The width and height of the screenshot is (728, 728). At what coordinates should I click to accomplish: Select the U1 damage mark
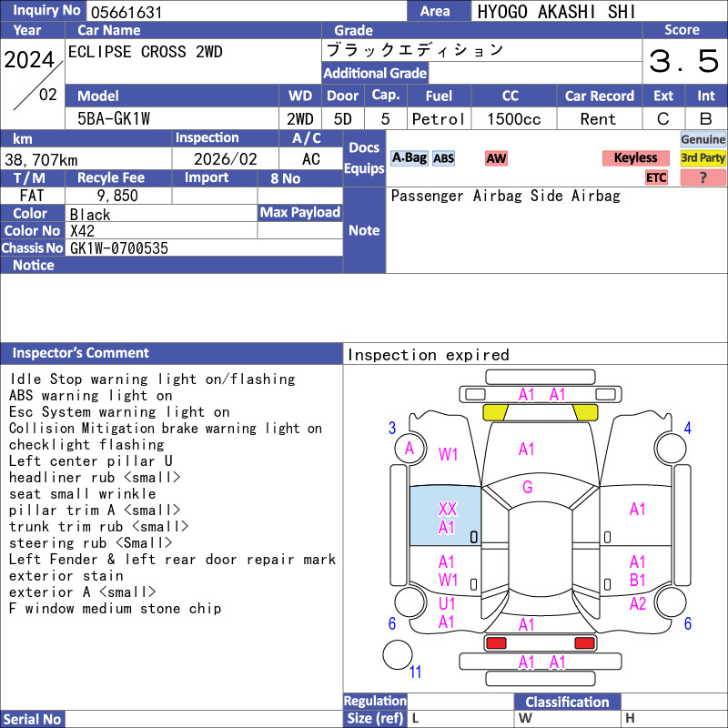pyautogui.click(x=447, y=603)
